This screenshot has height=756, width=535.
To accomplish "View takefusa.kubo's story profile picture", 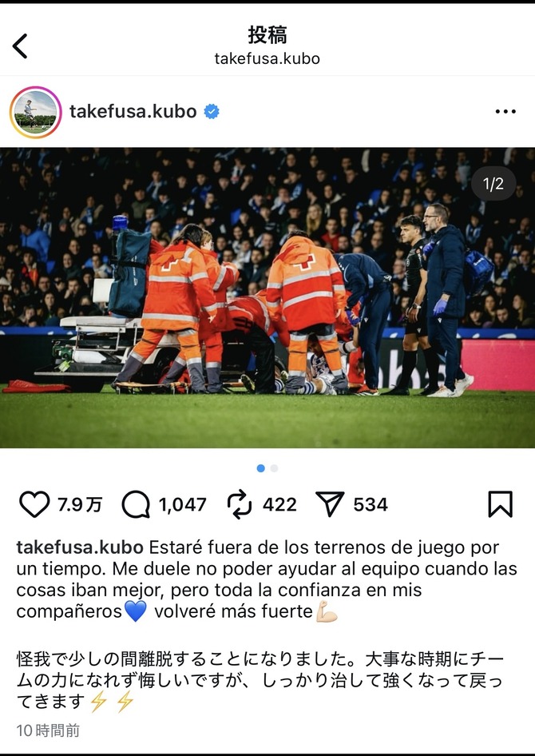I will pyautogui.click(x=36, y=113).
